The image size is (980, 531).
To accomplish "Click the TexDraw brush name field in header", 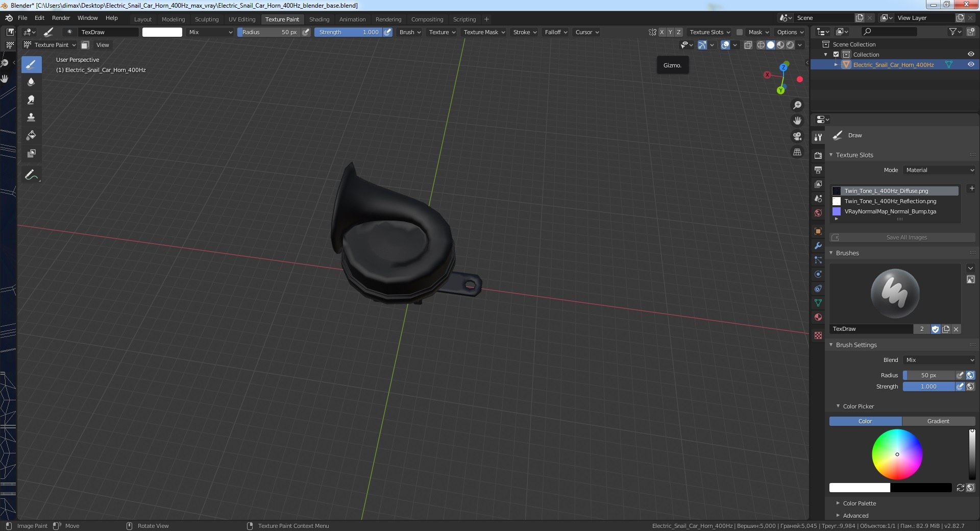I will 109,32.
